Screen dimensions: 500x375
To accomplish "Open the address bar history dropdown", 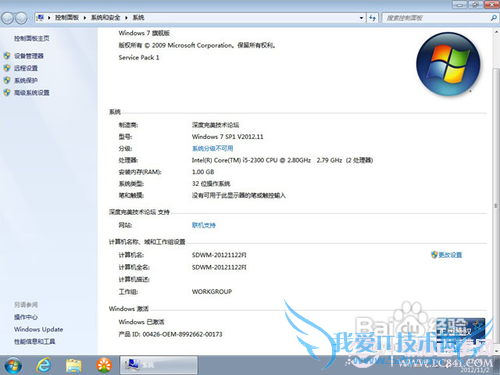I will click(x=361, y=18).
